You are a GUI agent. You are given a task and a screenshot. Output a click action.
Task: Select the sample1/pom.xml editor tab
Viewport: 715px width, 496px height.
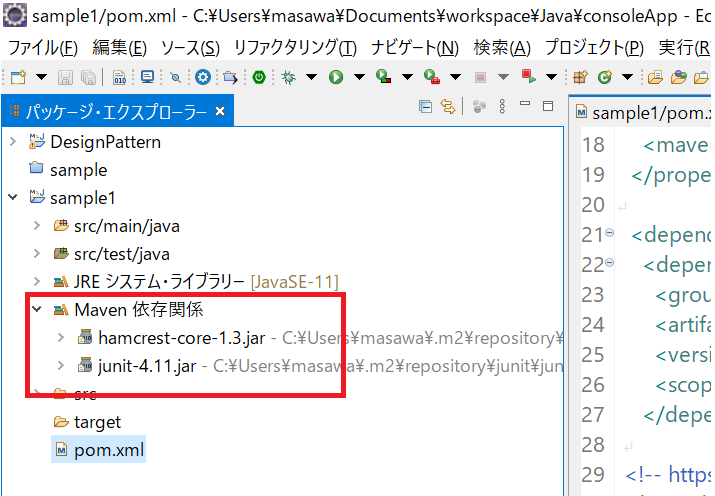tap(642, 113)
